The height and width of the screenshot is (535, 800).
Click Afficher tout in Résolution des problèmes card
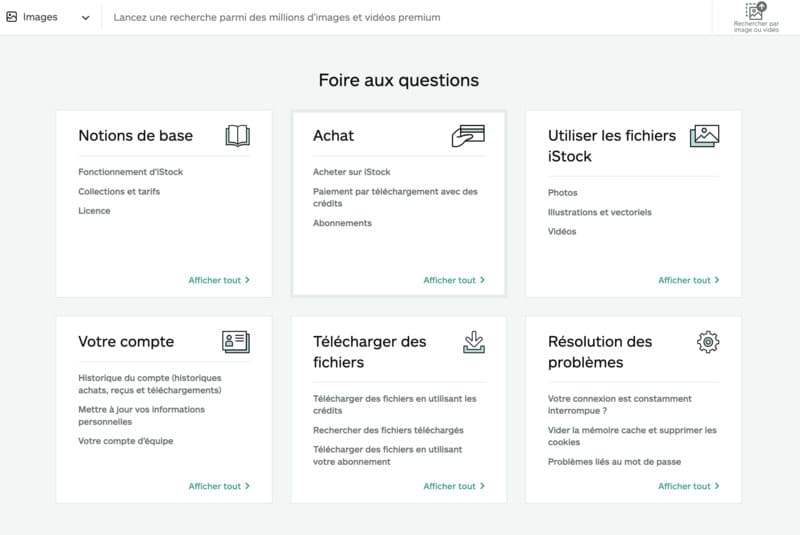(x=689, y=486)
